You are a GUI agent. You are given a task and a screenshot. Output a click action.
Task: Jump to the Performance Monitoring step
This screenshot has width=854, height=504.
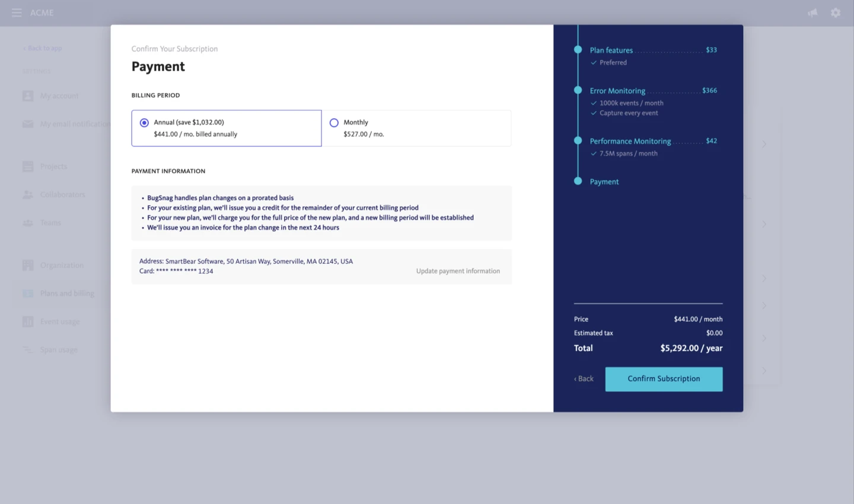tap(630, 141)
